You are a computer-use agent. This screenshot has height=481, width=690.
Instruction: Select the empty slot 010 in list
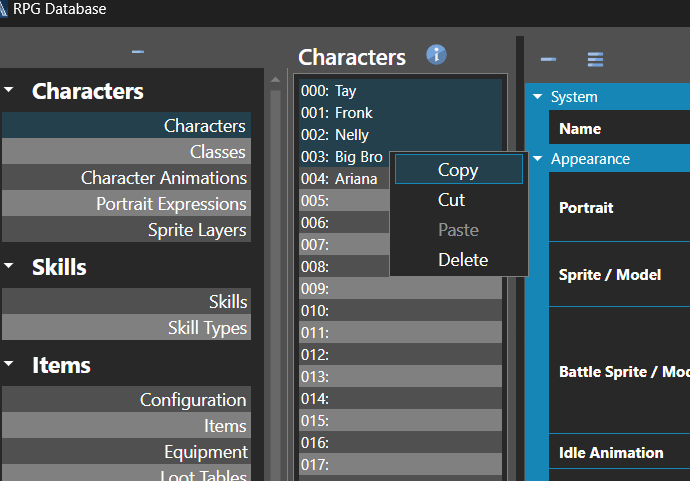400,311
